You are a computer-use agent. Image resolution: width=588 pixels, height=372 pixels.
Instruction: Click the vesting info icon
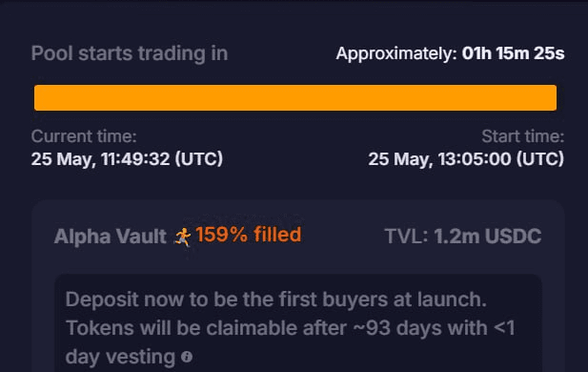(187, 357)
